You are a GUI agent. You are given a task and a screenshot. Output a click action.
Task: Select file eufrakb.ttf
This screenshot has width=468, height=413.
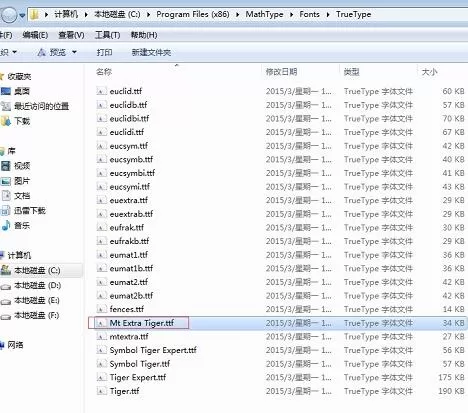[129, 241]
